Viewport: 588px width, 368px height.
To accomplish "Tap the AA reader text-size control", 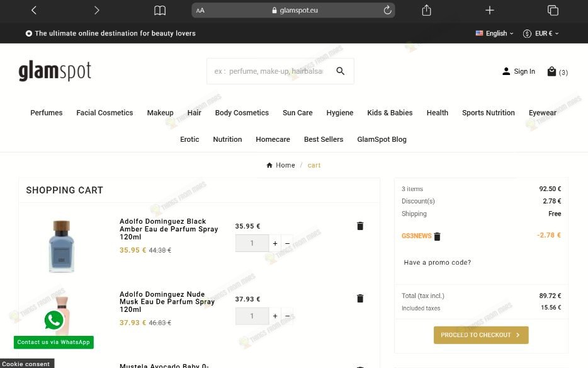I will pos(200,11).
